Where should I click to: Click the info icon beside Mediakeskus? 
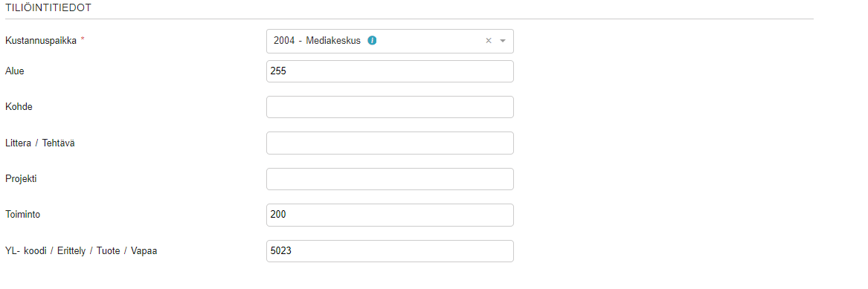tap(372, 40)
